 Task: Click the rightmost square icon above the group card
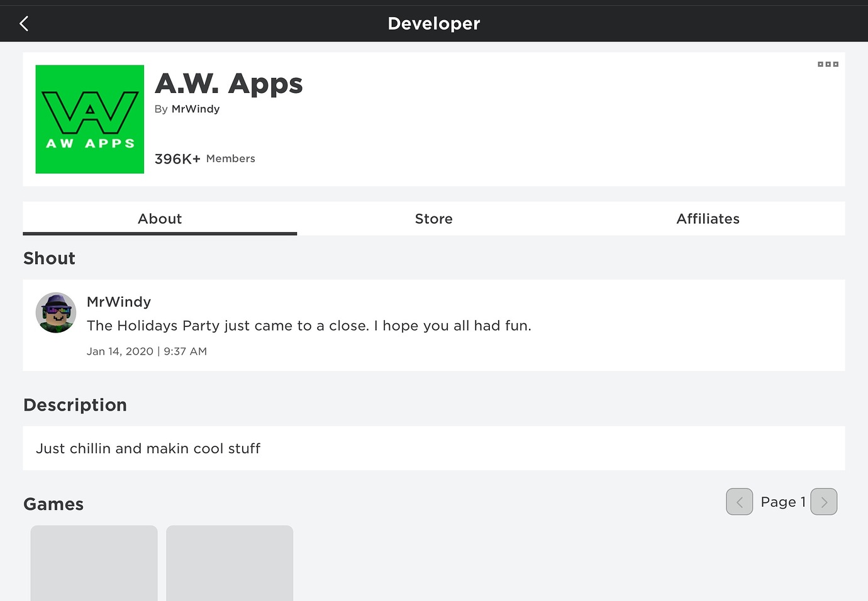point(835,63)
